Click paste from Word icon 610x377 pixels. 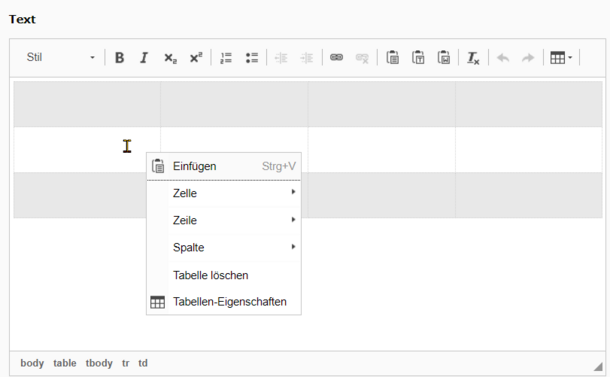[444, 58]
